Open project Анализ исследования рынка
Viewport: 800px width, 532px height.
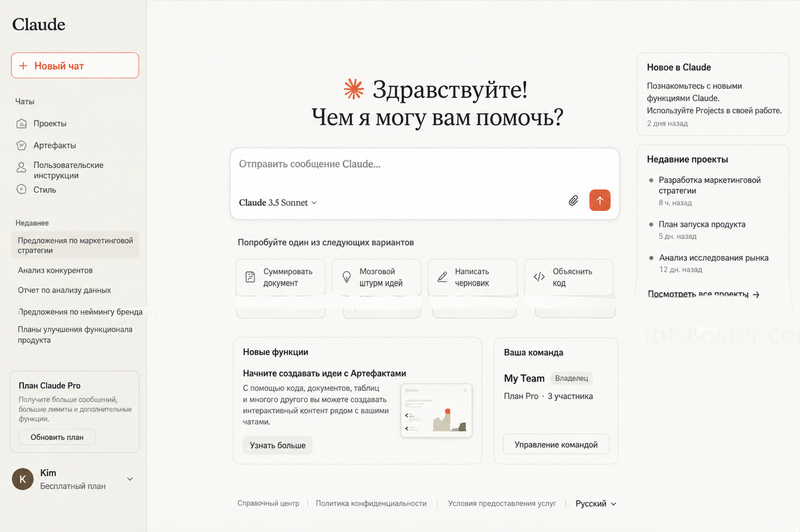[714, 257]
